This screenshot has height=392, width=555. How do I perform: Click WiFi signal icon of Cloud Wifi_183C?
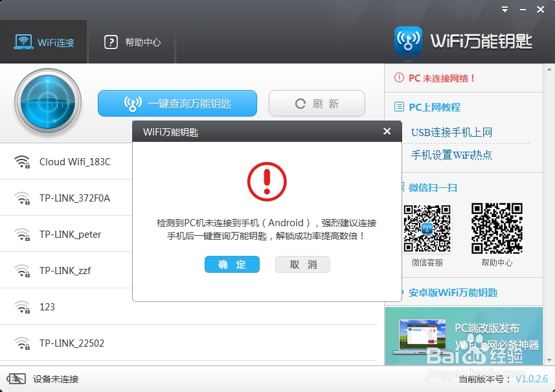click(22, 162)
